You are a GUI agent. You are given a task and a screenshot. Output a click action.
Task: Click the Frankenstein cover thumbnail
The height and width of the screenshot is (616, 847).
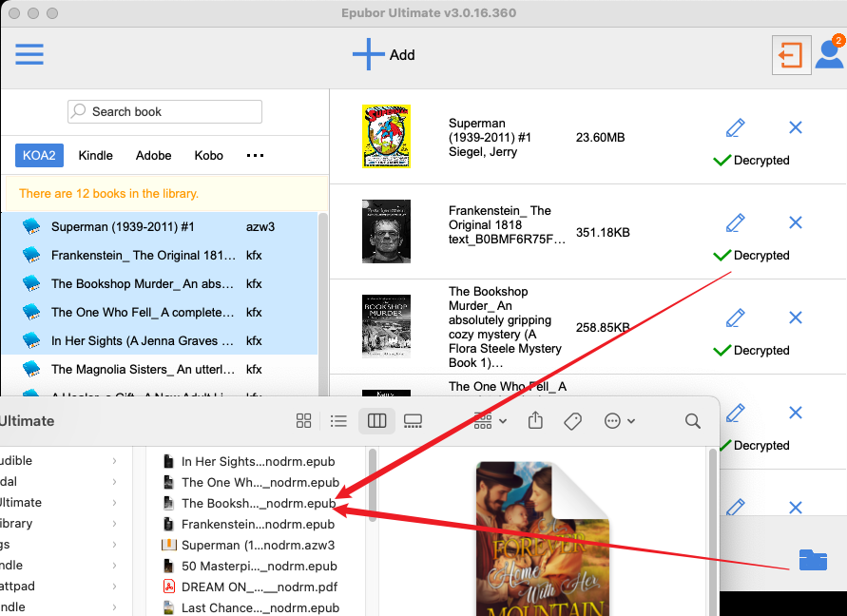coord(386,231)
